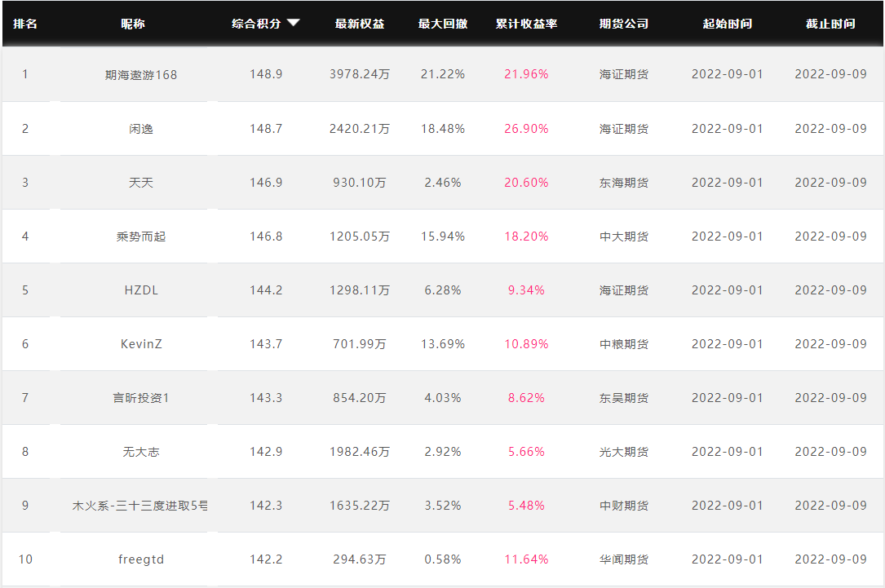Click the 最大回撤 column header

tap(443, 24)
